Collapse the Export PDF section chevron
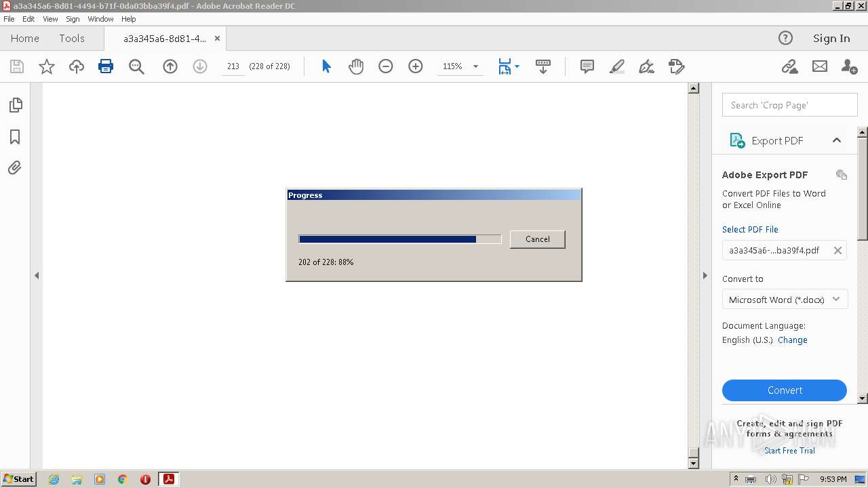Viewport: 868px width, 488px height. click(837, 140)
